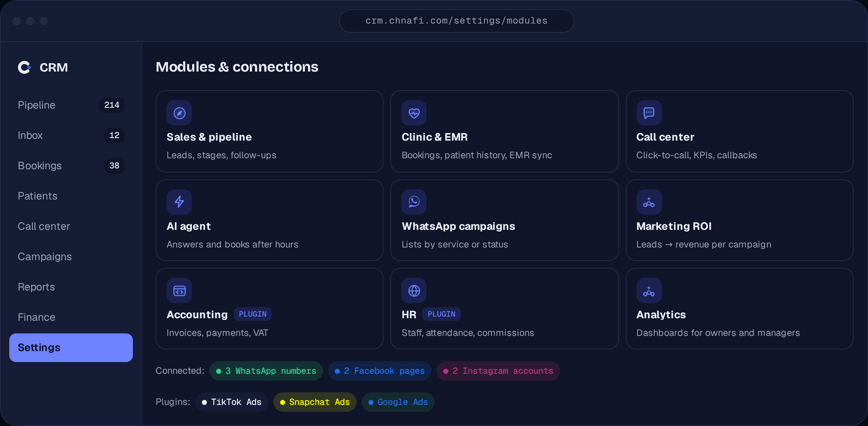Click "Invoices, payments, VAT" description
The width and height of the screenshot is (868, 426).
click(x=217, y=333)
